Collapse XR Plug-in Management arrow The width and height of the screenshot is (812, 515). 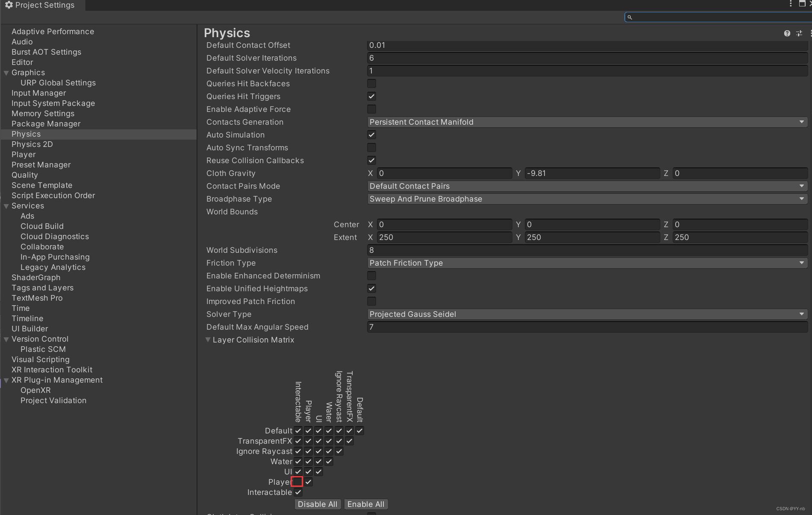click(6, 380)
